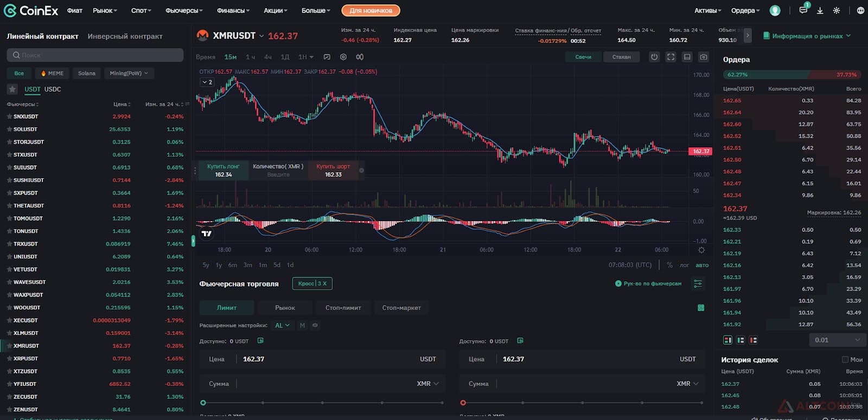Open the calculator icon in order form
This screenshot has width=868, height=420.
pyautogui.click(x=701, y=308)
